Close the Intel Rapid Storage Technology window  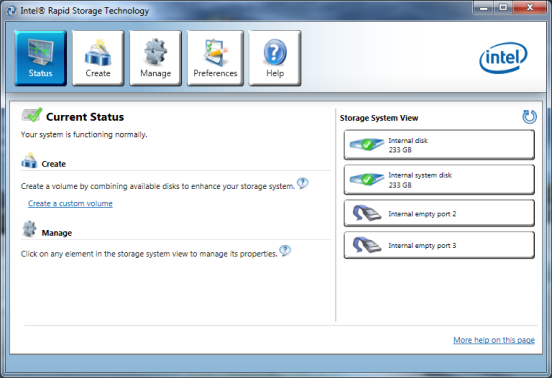(x=530, y=8)
